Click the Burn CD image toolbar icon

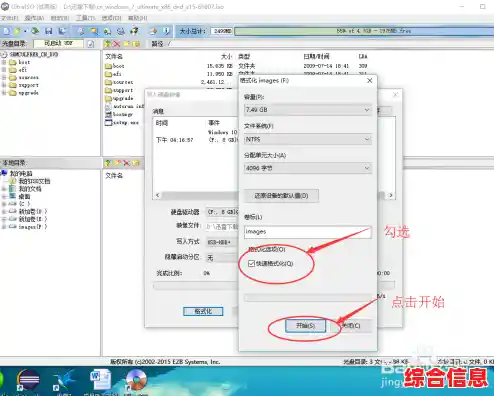click(x=134, y=31)
